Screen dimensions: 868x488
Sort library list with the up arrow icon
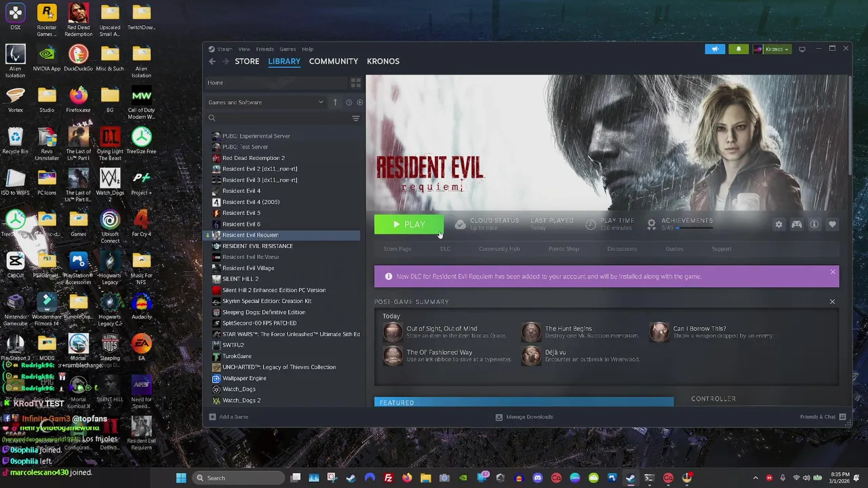click(x=335, y=102)
